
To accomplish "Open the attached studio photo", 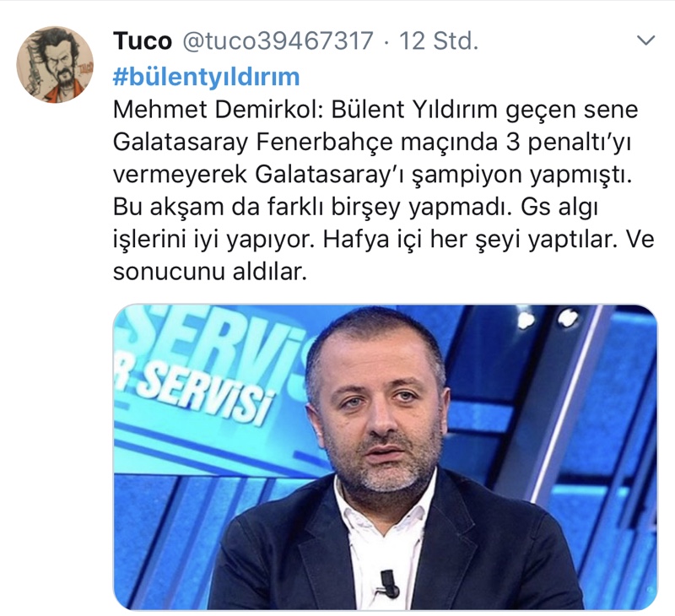I will pos(385,457).
